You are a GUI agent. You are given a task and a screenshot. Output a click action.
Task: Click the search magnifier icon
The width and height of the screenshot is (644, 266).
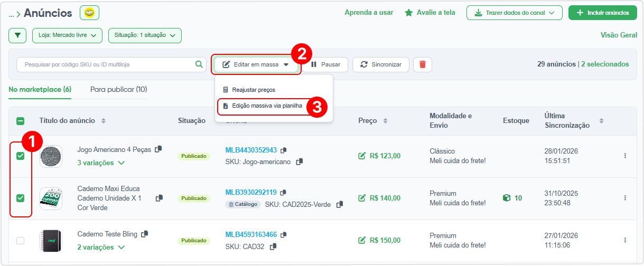click(199, 64)
